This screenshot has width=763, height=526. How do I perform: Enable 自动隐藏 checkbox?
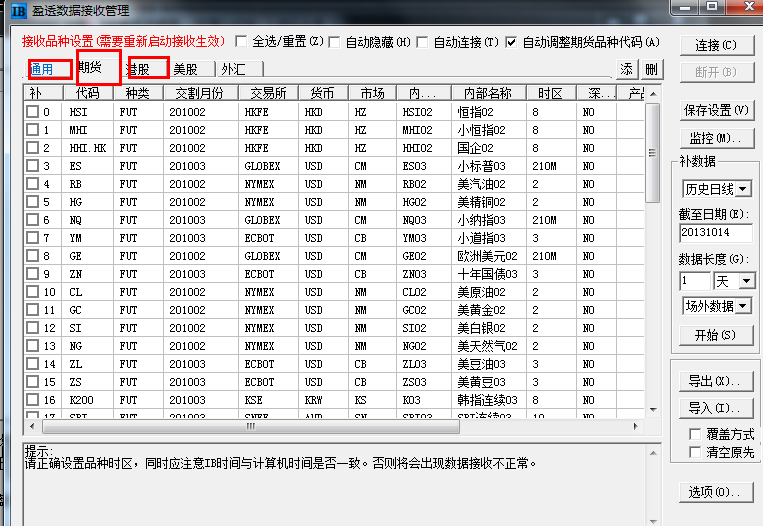click(334, 42)
